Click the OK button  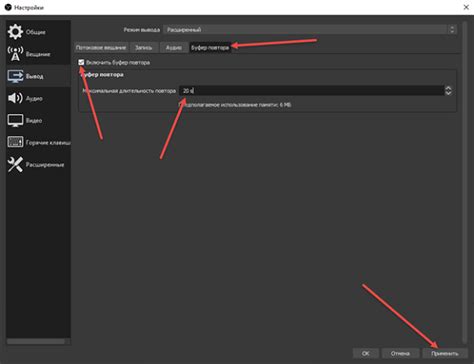(366, 353)
